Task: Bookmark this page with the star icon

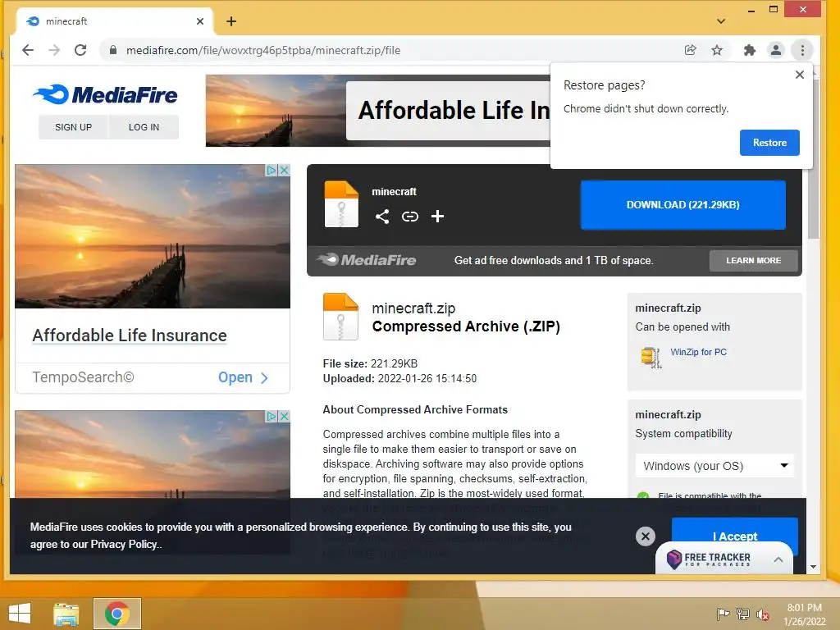Action: point(717,50)
